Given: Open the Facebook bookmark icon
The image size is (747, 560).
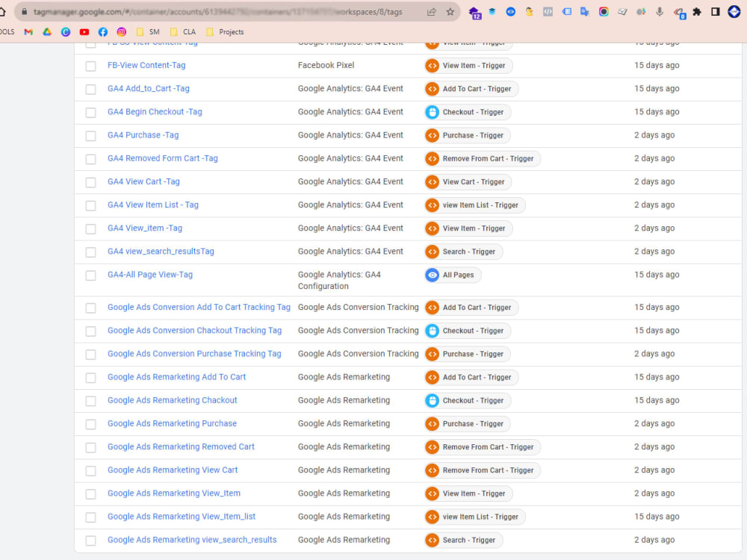Looking at the screenshot, I should click(103, 32).
